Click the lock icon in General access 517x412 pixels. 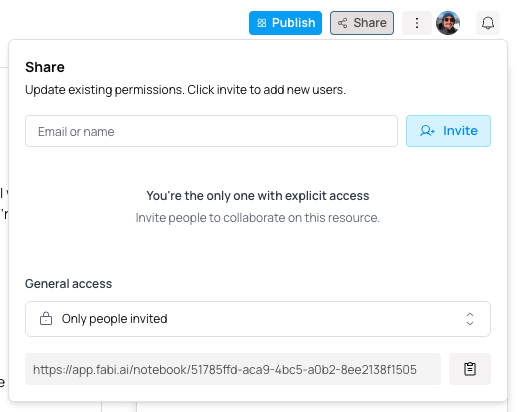[46, 319]
